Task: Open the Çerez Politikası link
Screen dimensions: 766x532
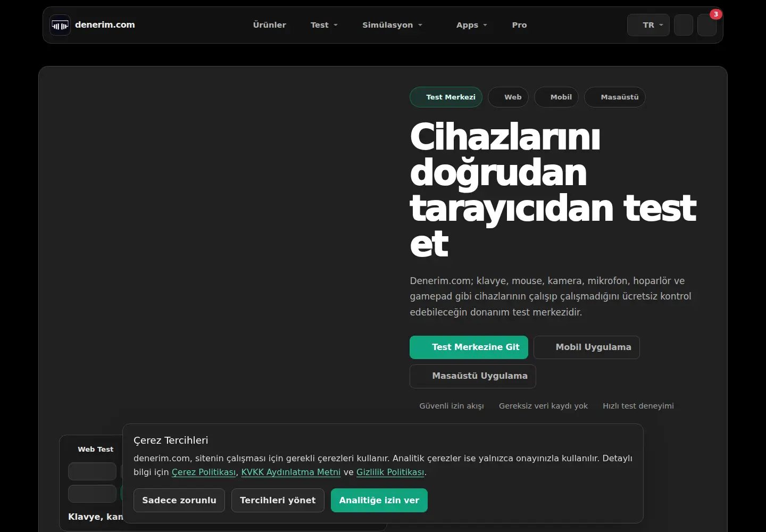Action: pos(204,472)
